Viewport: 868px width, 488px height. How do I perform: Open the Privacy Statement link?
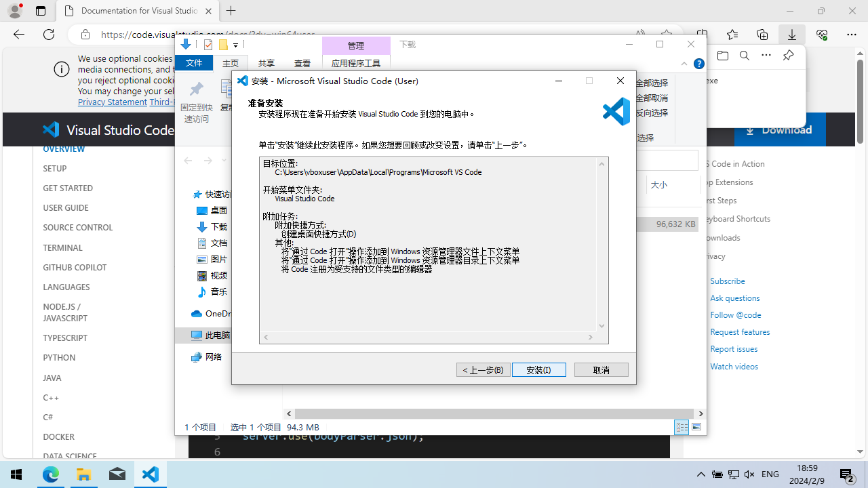(x=112, y=102)
